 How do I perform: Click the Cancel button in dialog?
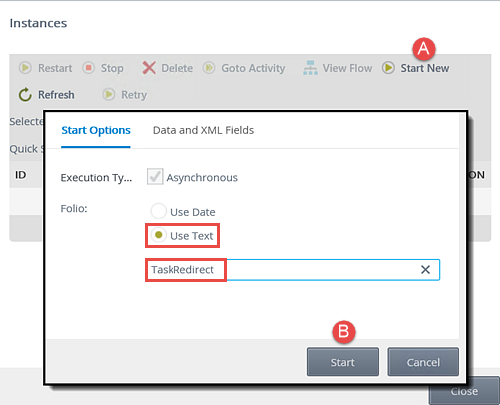[423, 362]
